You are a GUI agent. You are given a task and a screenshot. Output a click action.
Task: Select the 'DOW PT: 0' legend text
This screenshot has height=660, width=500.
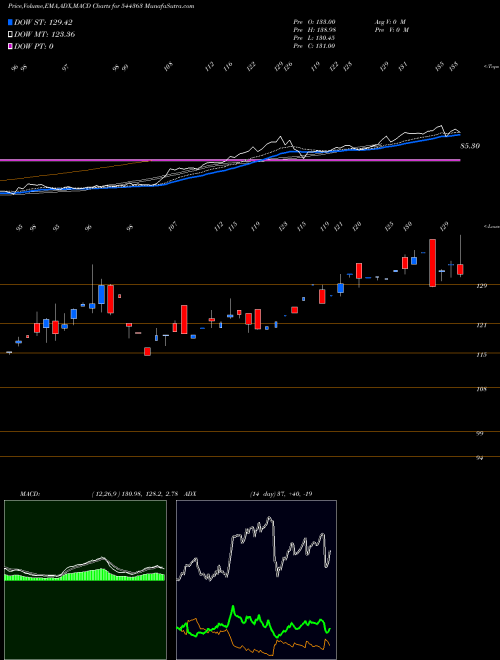coord(34,46)
